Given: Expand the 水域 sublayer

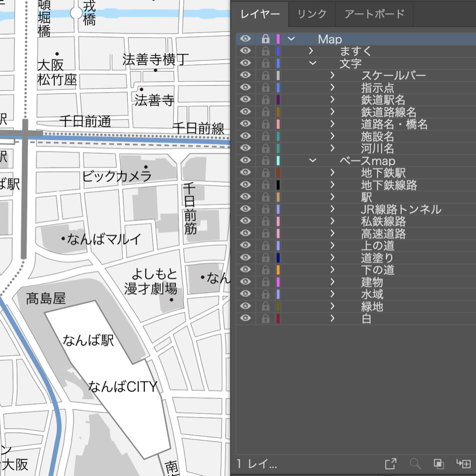Looking at the screenshot, I should (x=332, y=294).
